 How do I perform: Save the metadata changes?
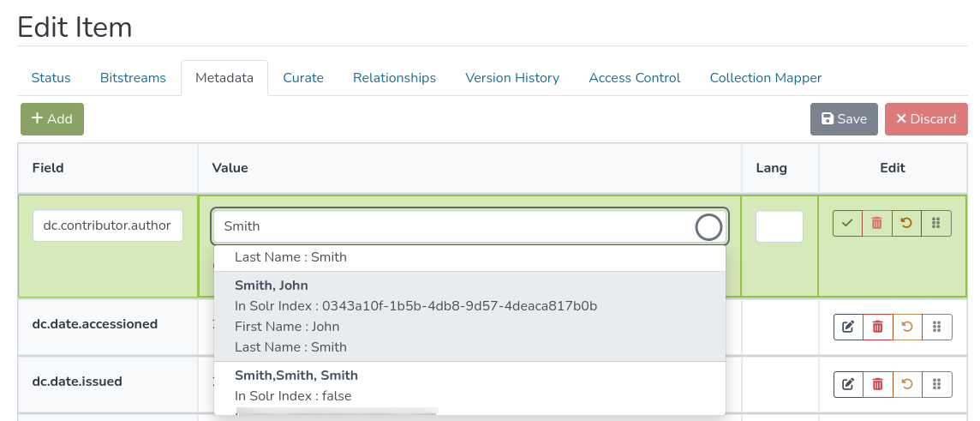click(x=844, y=119)
